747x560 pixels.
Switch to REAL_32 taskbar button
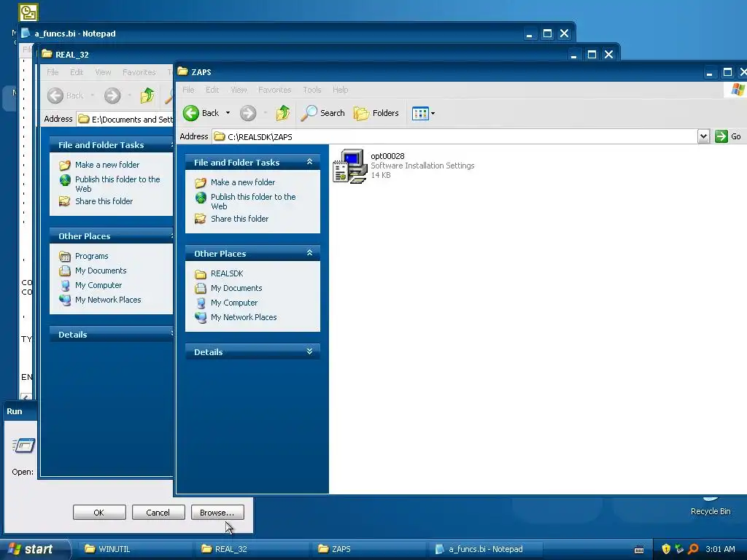click(251, 549)
